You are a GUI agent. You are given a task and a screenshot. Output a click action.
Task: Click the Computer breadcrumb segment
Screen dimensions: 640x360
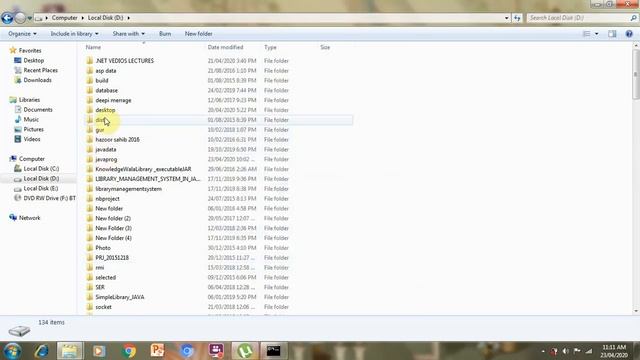tap(64, 18)
